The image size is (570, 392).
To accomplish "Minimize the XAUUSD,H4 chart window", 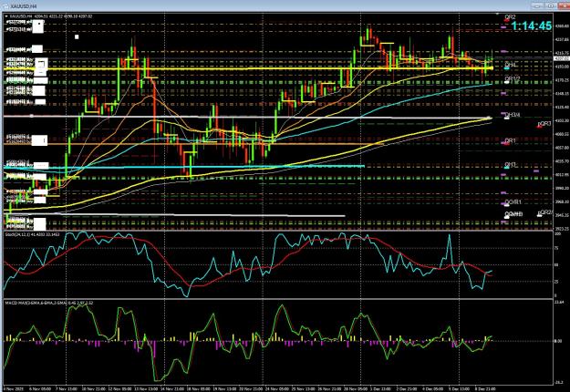I will [538, 5].
